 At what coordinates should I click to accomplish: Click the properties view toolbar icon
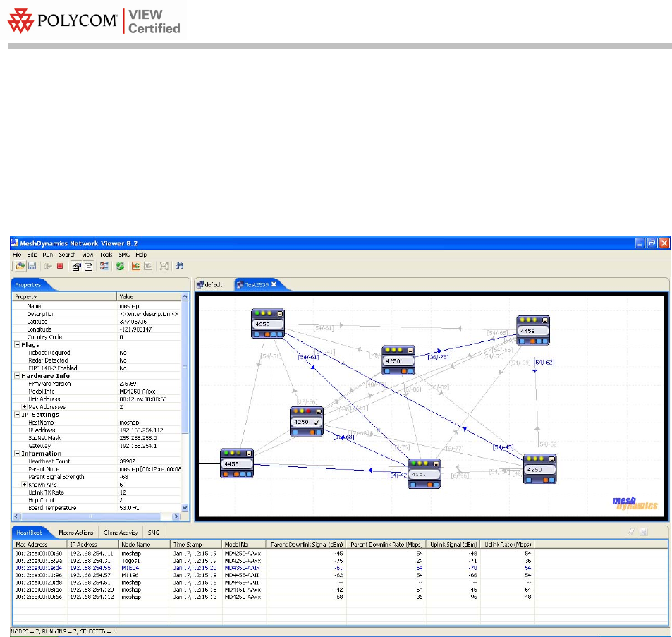tap(77, 266)
